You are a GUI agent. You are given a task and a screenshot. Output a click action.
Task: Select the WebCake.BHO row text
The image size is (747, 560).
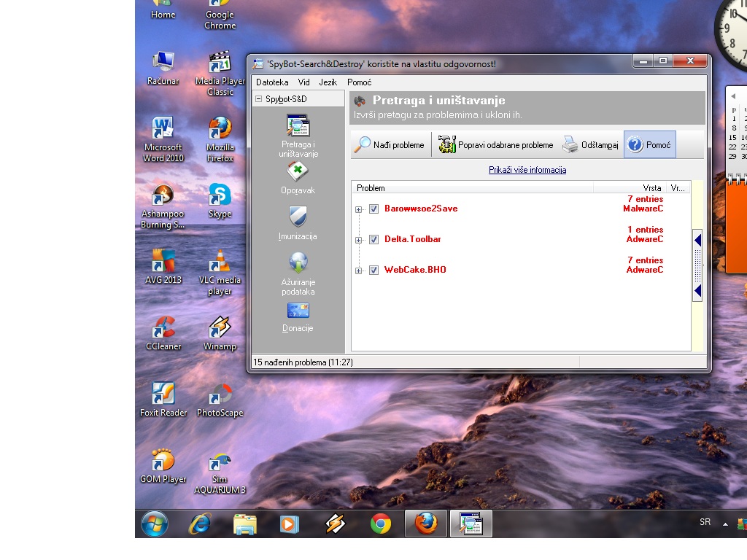pyautogui.click(x=415, y=270)
